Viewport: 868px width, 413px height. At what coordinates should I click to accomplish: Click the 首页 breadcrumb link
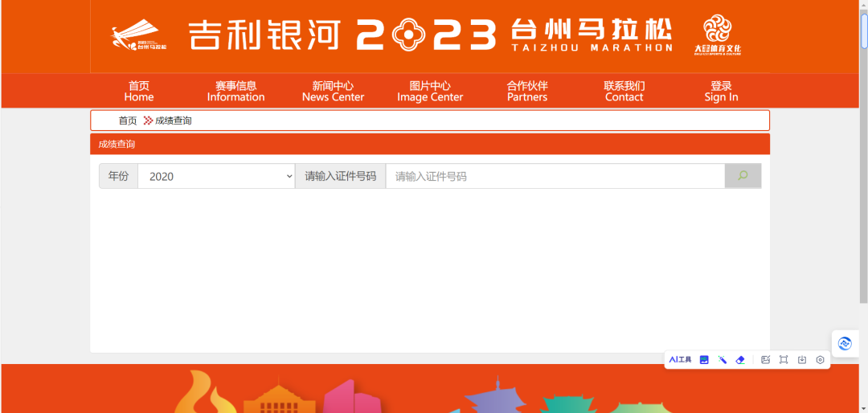coord(128,121)
